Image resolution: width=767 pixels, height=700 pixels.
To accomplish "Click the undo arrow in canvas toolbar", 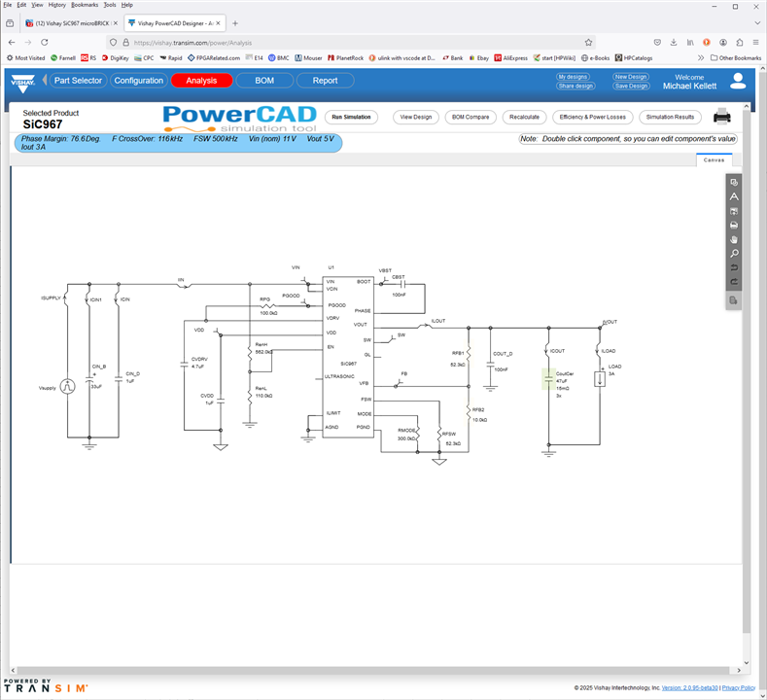I will (x=734, y=267).
